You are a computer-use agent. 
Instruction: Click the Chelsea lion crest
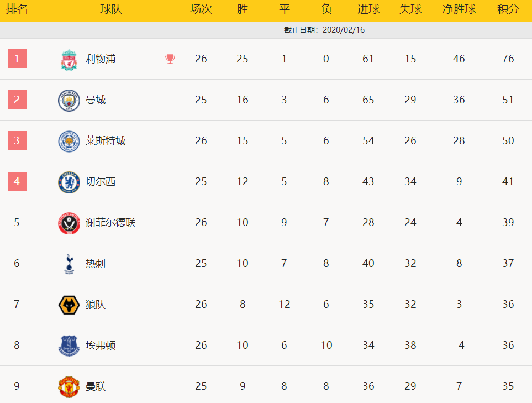69,182
